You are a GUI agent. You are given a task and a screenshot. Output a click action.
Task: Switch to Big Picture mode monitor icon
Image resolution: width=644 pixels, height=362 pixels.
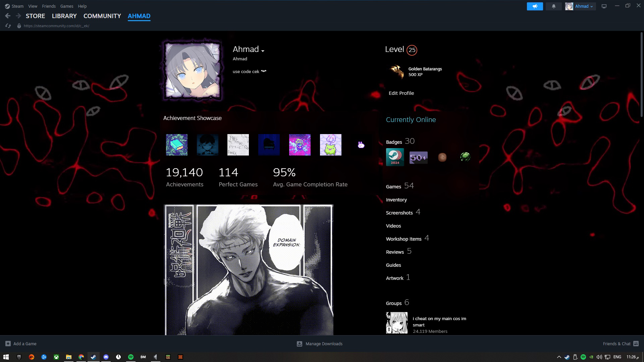tap(604, 6)
